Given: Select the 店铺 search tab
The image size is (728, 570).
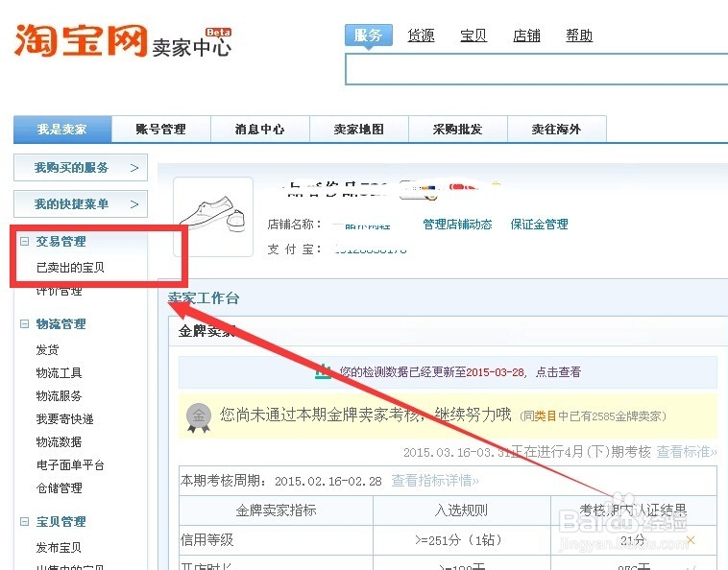Looking at the screenshot, I should coord(526,36).
